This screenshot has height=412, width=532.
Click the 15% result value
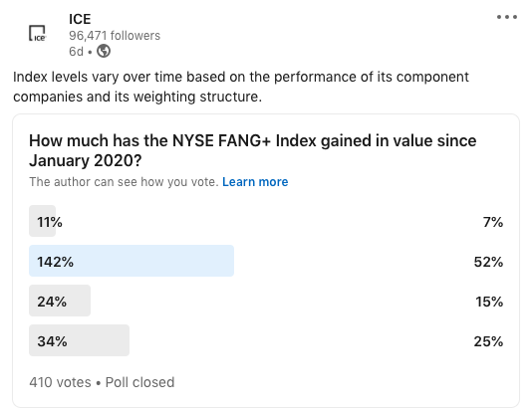[x=489, y=302]
